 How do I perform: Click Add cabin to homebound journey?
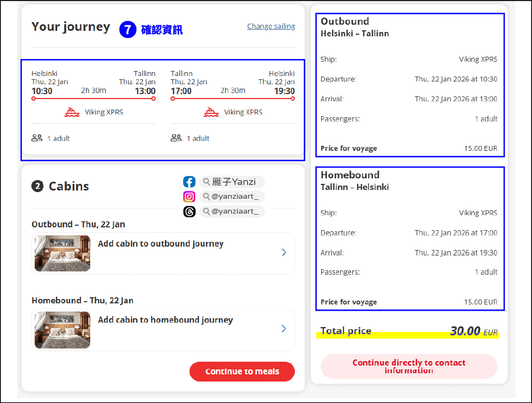(x=165, y=320)
